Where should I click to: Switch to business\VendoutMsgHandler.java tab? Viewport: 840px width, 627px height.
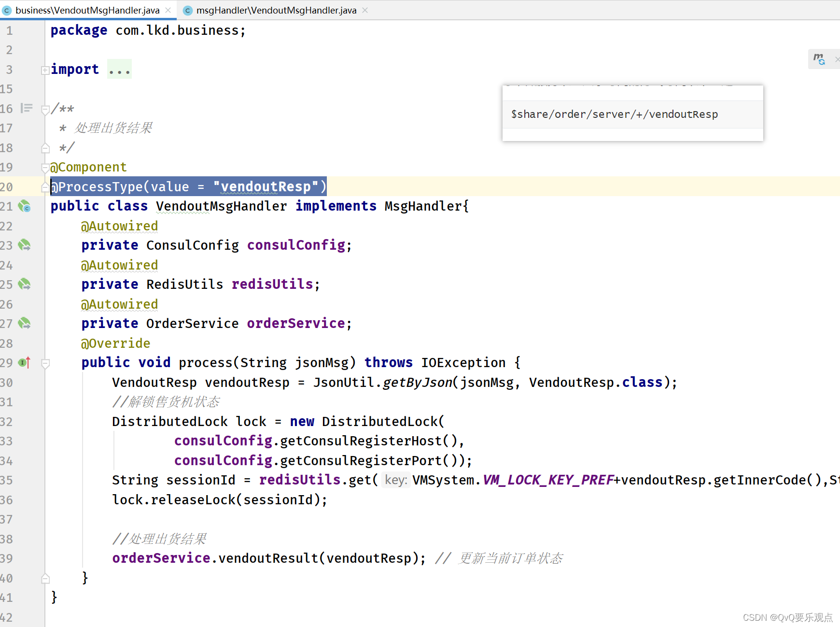point(87,10)
